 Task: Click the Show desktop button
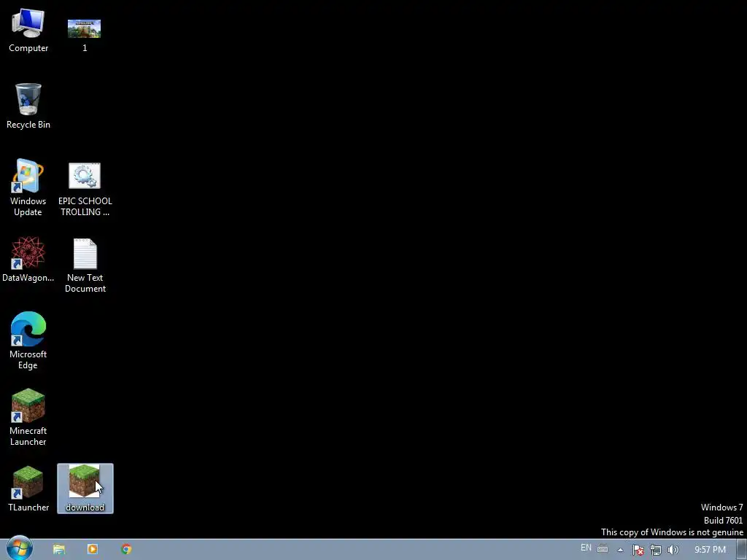pos(742,550)
